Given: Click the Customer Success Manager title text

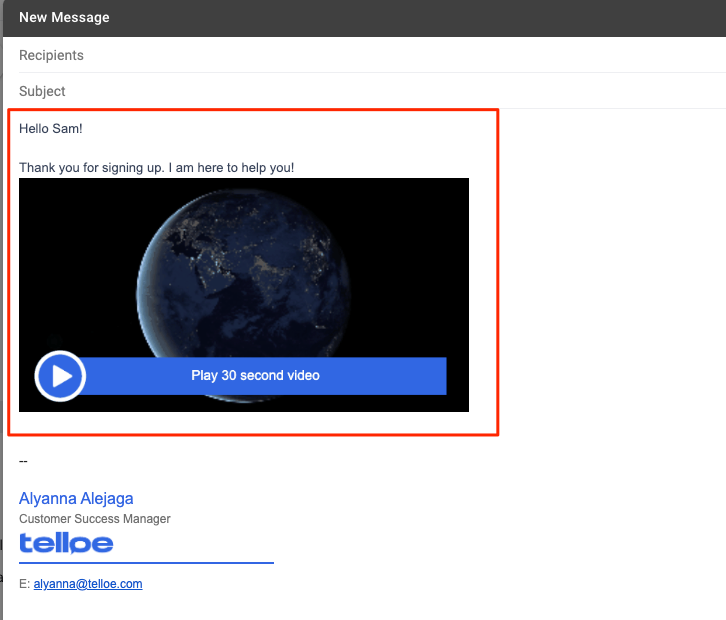Looking at the screenshot, I should [94, 519].
